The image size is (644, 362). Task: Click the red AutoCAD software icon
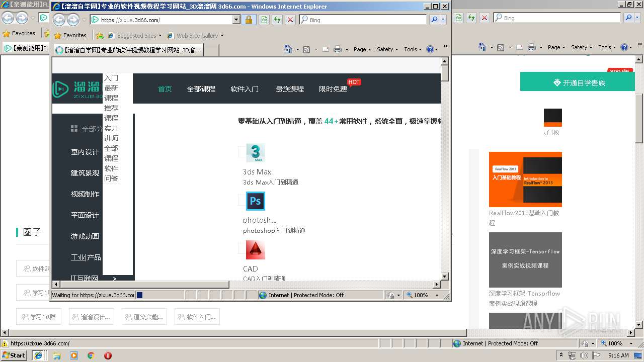256,250
